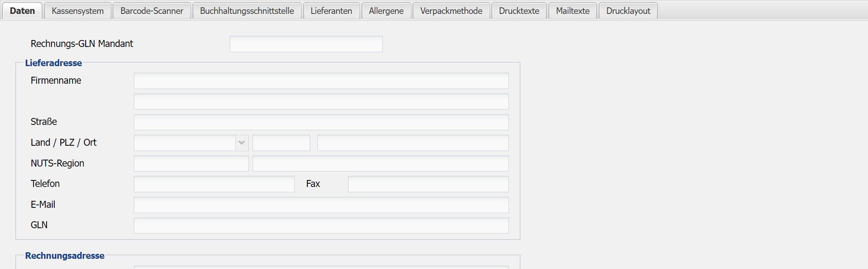Open the Barcode-Scanner tab
Screen dimensions: 868x269
tap(151, 11)
